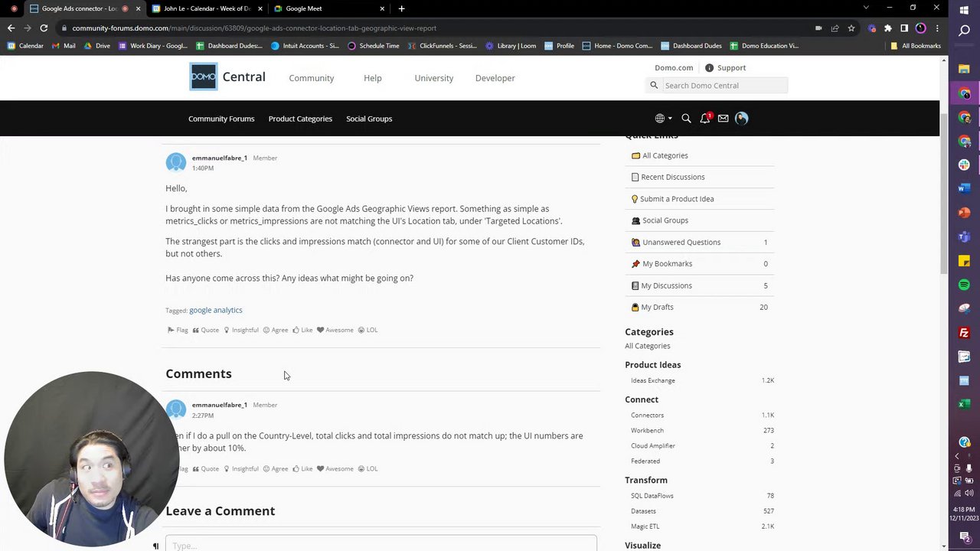Open My Drafts quick link

652,307
